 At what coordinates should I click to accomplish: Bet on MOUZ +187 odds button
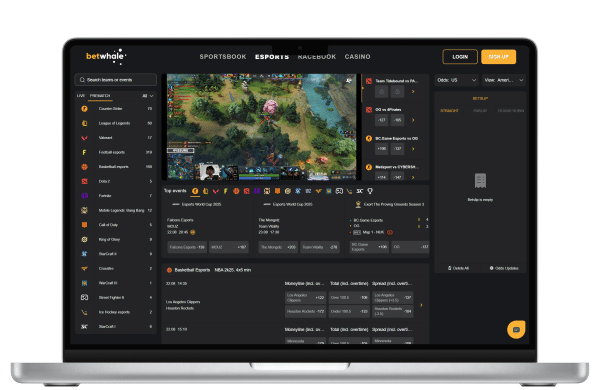[229, 247]
